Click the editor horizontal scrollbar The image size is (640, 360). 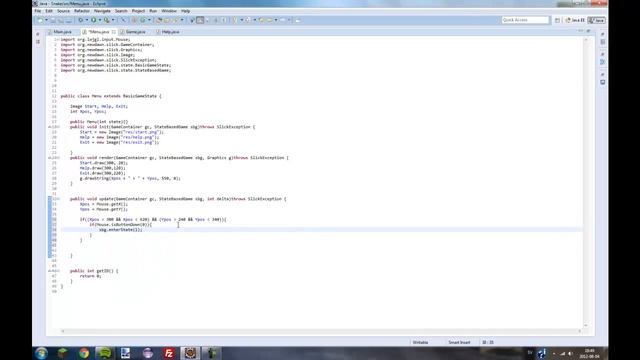click(x=321, y=331)
